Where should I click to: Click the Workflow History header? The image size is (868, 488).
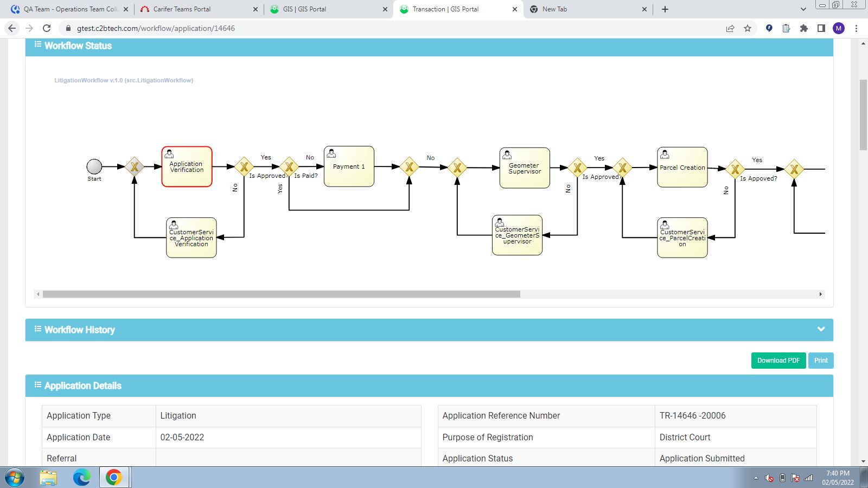click(429, 330)
